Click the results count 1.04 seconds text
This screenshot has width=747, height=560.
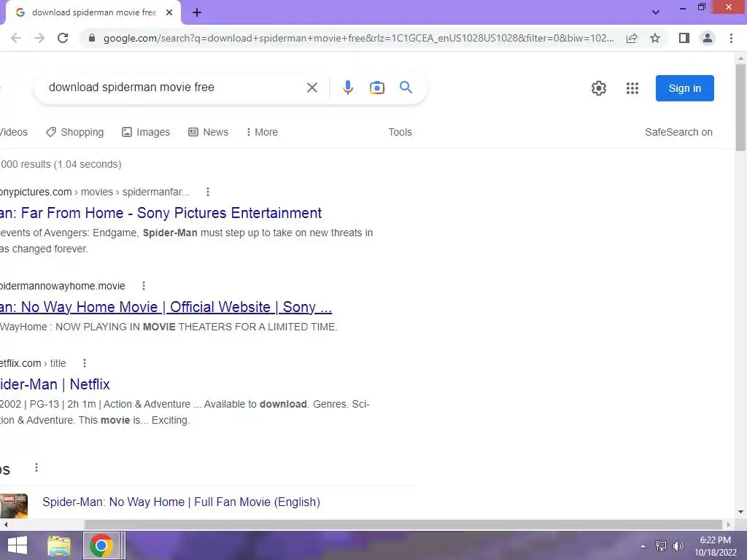(x=61, y=164)
